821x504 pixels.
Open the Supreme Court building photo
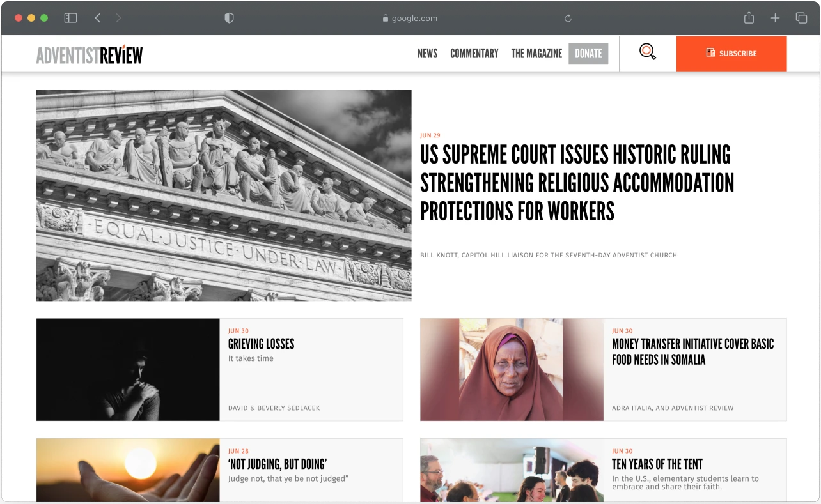(x=224, y=195)
